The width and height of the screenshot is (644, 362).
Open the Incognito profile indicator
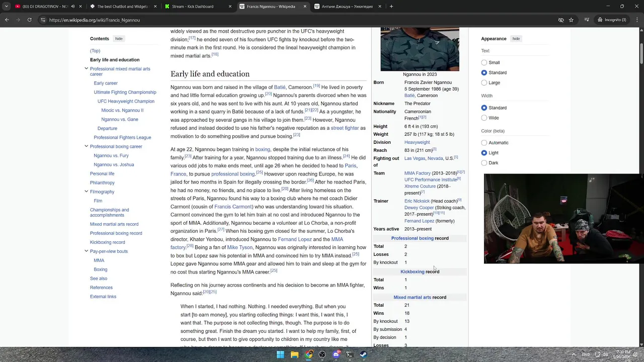coord(611,20)
